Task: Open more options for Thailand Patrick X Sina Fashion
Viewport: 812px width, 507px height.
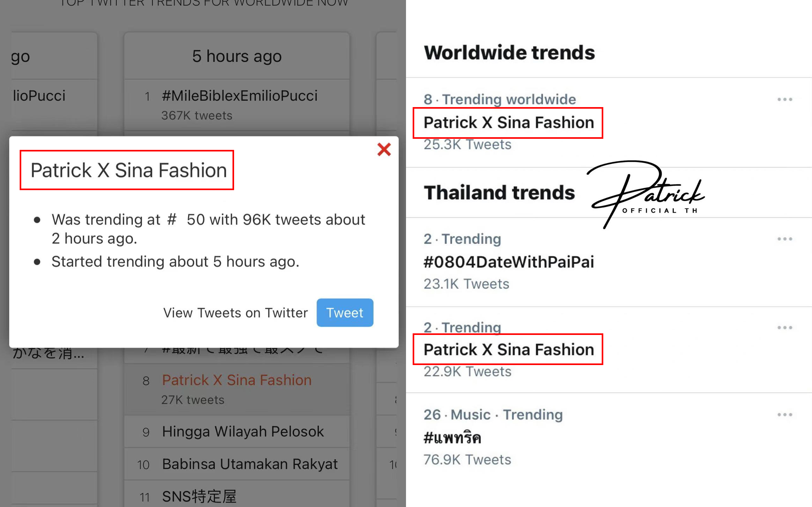Action: pyautogui.click(x=784, y=328)
